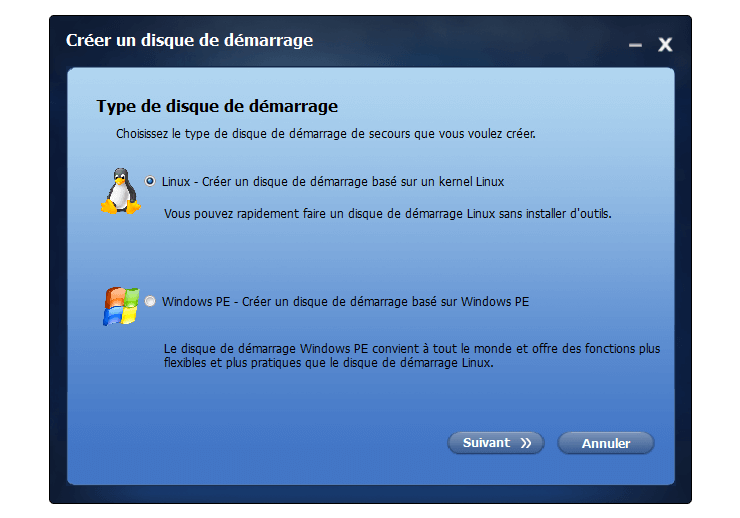Click the Windows flag logo icon
Image resolution: width=740 pixels, height=518 pixels.
point(121,306)
